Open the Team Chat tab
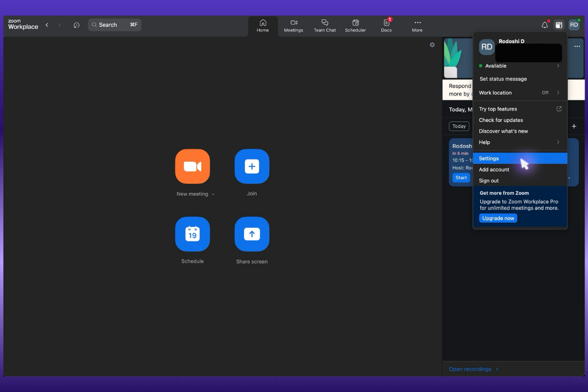This screenshot has width=588, height=392. click(325, 26)
